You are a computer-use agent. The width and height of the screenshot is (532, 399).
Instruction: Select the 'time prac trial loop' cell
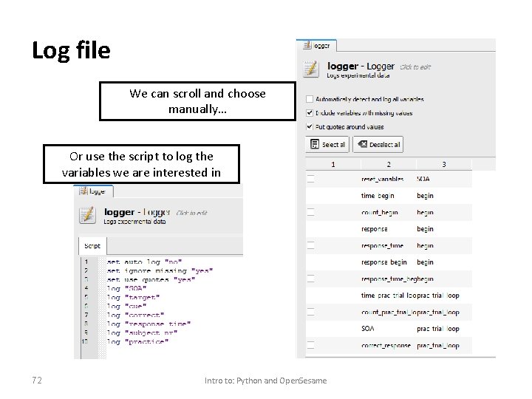click(389, 296)
